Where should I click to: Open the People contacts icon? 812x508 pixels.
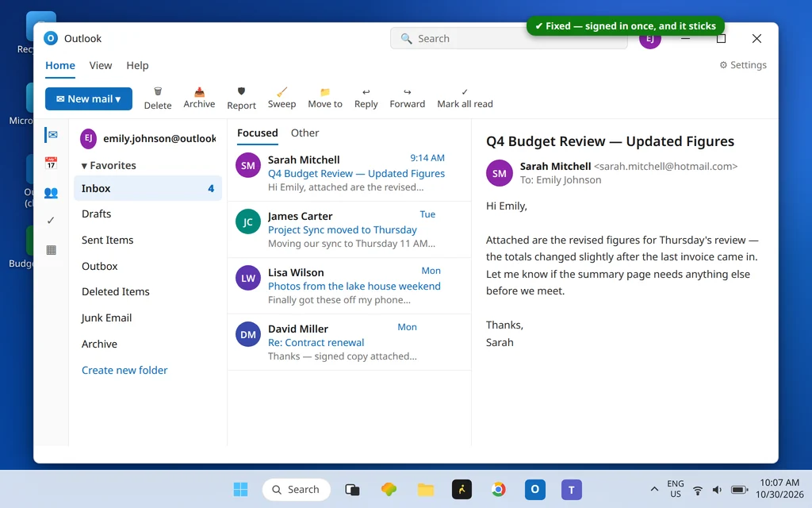51,193
